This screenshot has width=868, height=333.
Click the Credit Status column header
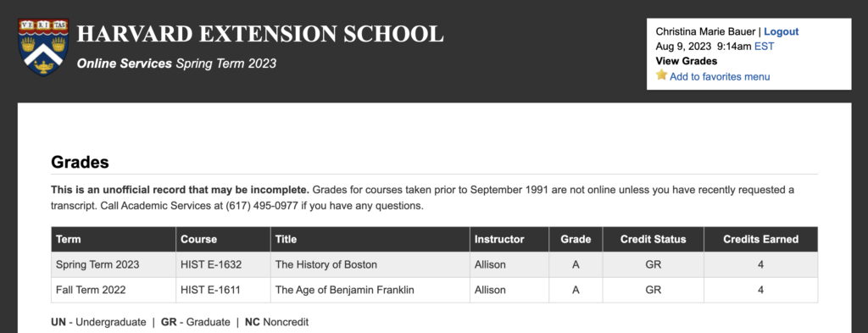pos(654,240)
